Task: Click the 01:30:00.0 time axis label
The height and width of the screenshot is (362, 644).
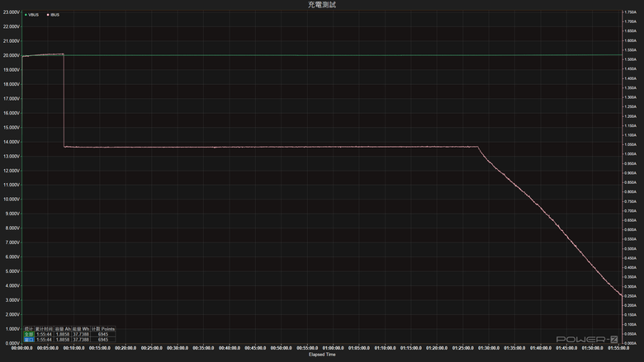Action: click(x=489, y=348)
